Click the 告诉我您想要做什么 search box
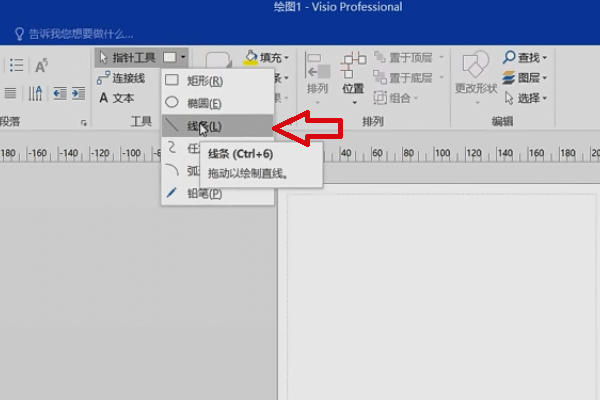This screenshot has width=600, height=400. click(x=82, y=33)
